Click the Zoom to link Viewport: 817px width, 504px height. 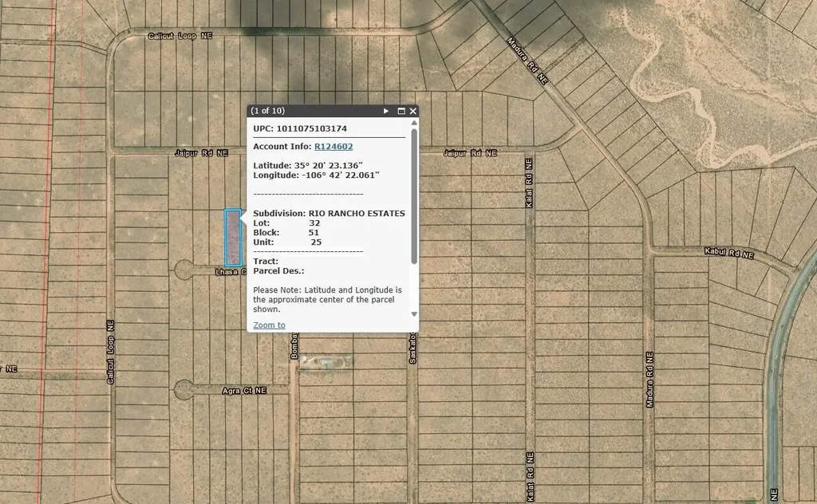(269, 325)
